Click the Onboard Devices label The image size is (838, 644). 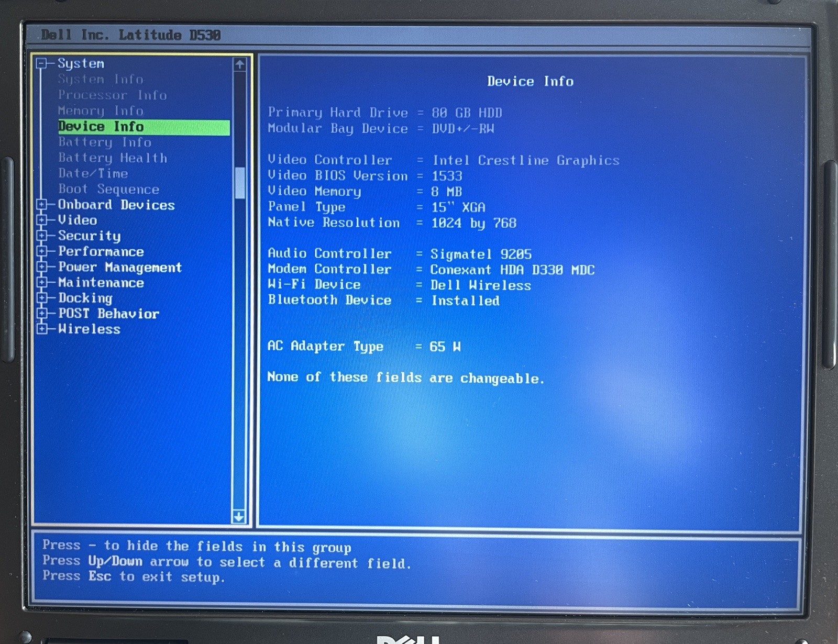[x=116, y=205]
